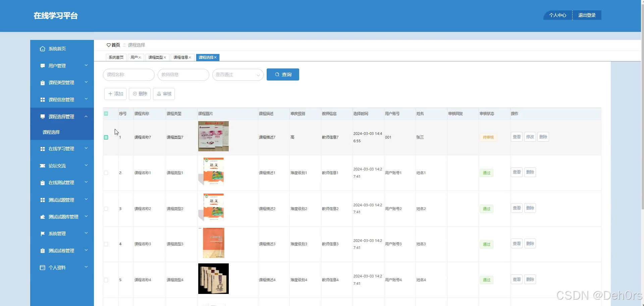Click 退出登录 to log out
The height and width of the screenshot is (306, 644).
[x=587, y=15]
